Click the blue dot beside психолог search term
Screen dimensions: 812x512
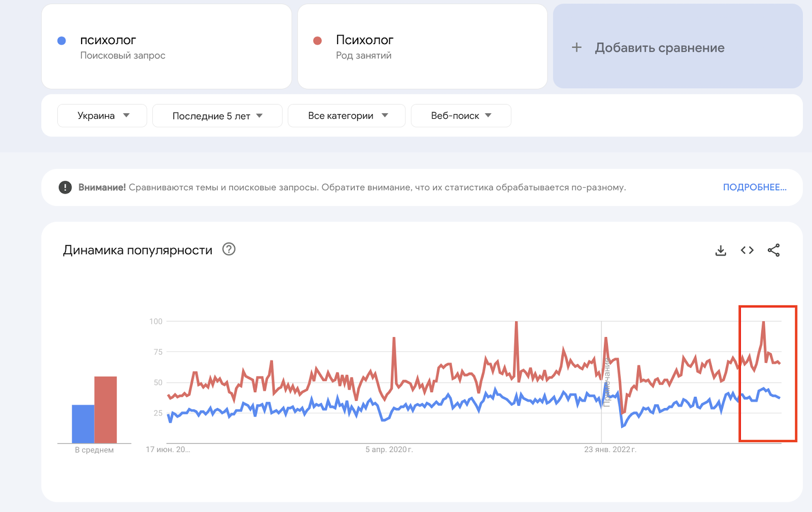click(61, 41)
